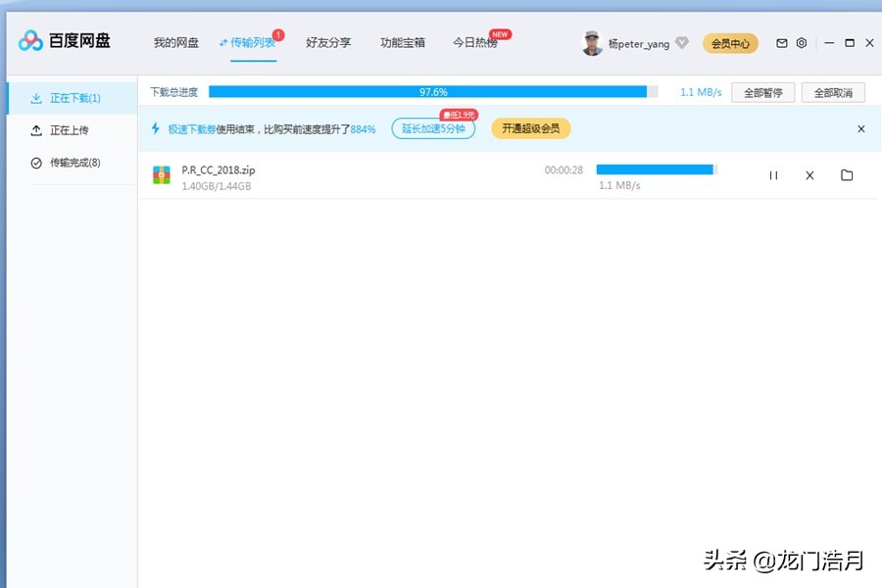
Task: Open the VIP badge dropdown next to 杨peter_yang
Action: click(x=681, y=43)
